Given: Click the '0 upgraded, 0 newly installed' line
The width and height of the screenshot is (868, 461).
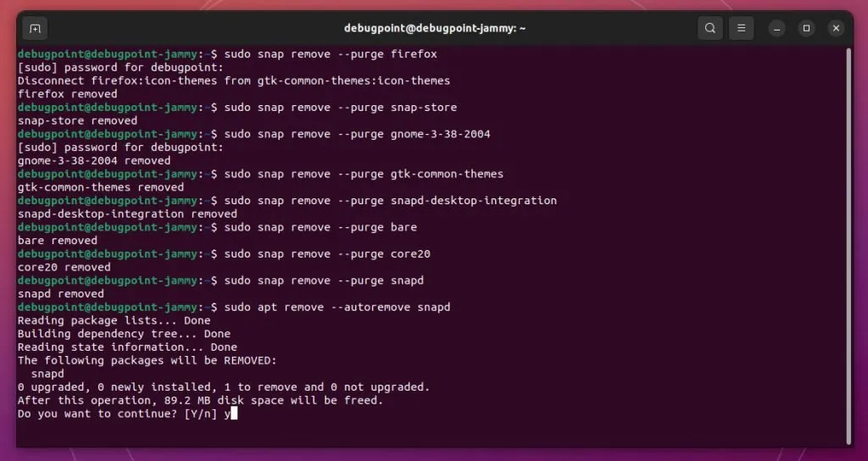Looking at the screenshot, I should [224, 386].
